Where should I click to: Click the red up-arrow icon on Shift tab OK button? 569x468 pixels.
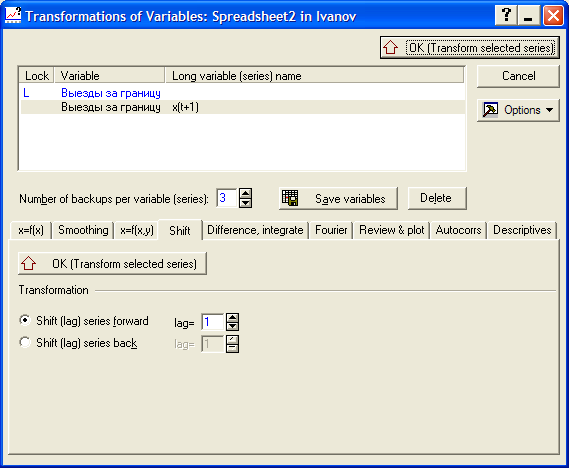(28, 264)
